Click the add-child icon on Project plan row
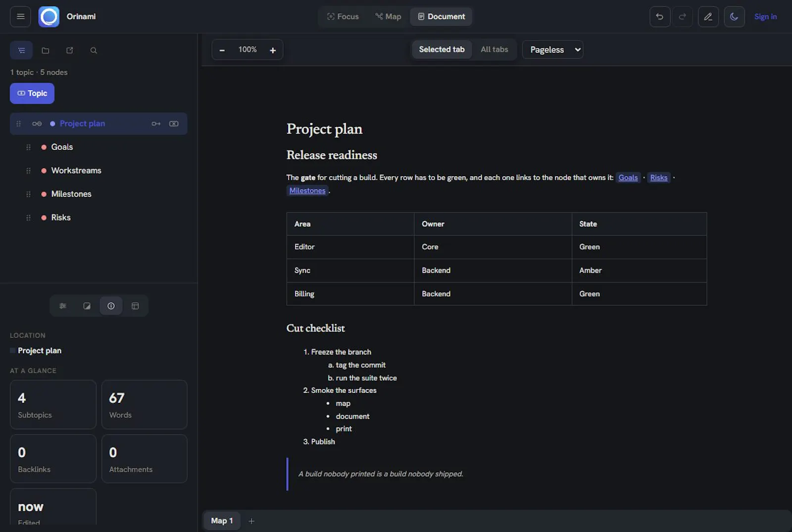The height and width of the screenshot is (532, 792). coord(156,124)
